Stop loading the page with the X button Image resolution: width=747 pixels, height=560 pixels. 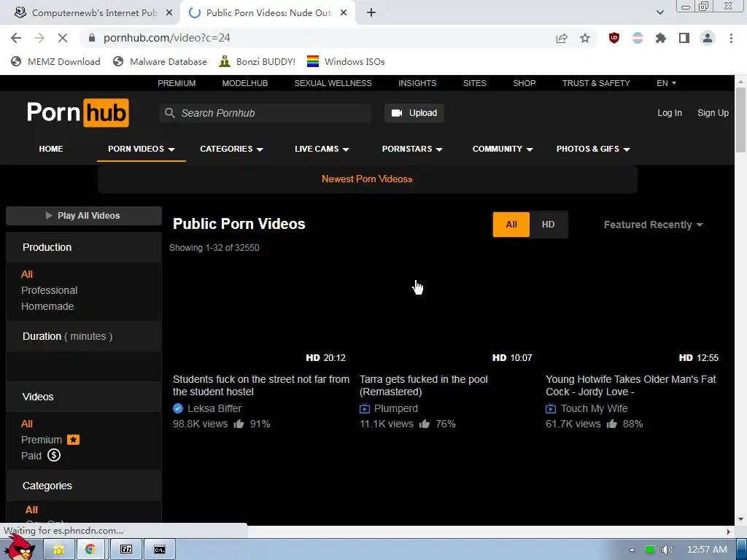click(x=63, y=38)
